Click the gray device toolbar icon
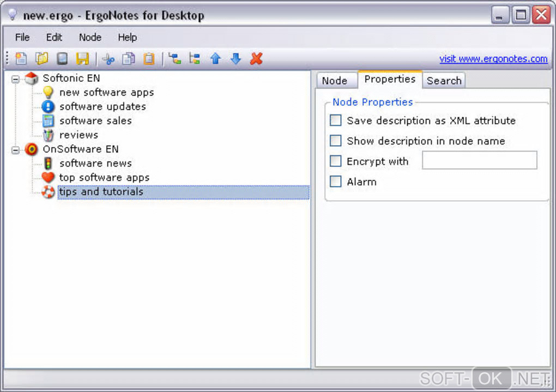This screenshot has height=392, width=556. coord(62,58)
